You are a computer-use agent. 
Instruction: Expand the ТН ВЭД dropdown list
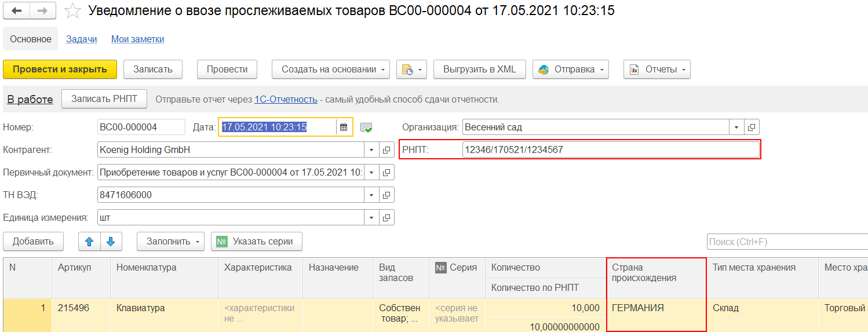[x=371, y=195]
